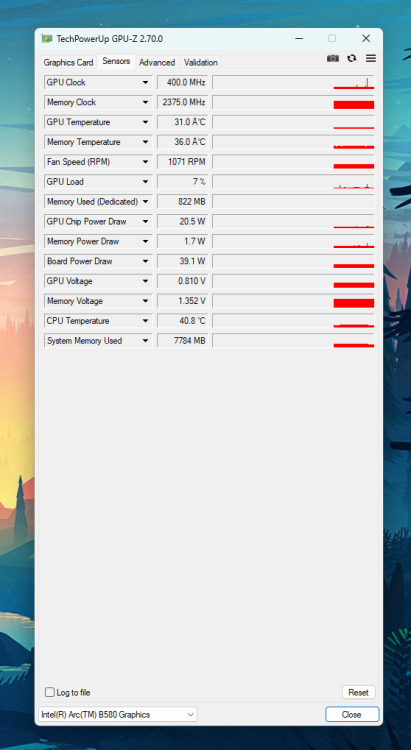This screenshot has width=411, height=750.
Task: Open the Intel Arc B580 Graphics device dropdown
Action: pyautogui.click(x=118, y=715)
